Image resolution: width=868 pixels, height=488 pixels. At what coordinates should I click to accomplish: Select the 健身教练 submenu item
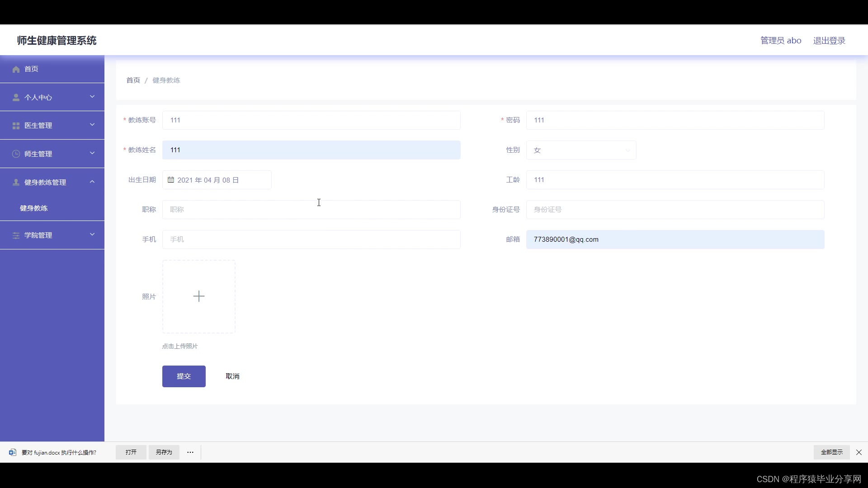[34, 208]
